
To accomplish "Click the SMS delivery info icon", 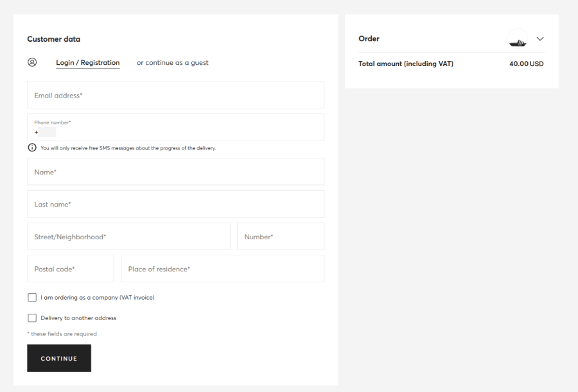I will pyautogui.click(x=32, y=148).
